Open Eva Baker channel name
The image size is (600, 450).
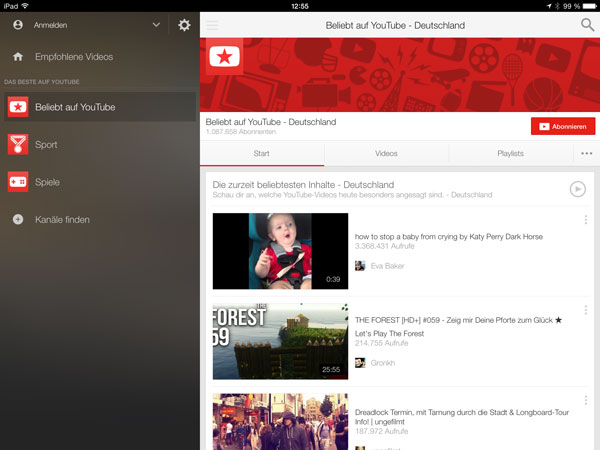click(387, 266)
